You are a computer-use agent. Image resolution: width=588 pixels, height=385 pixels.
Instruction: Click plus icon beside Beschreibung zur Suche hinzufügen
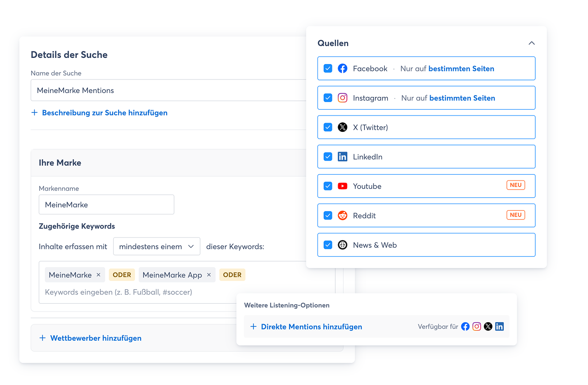[x=34, y=112]
